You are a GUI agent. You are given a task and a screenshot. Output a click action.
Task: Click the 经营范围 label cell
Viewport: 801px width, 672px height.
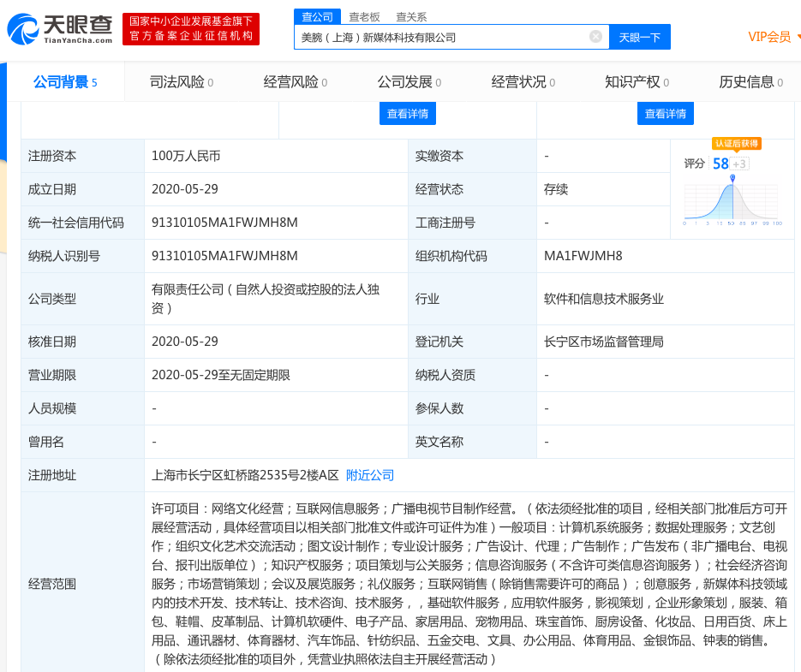click(83, 584)
